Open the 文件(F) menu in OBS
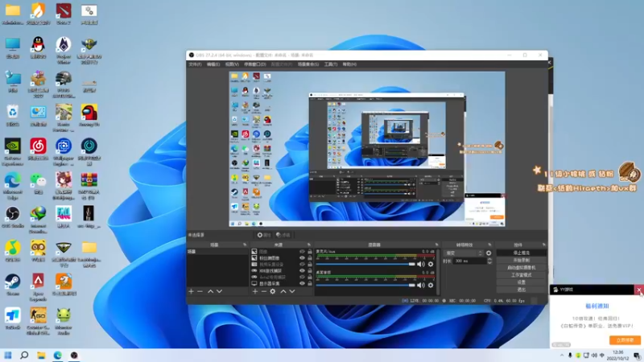This screenshot has width=644, height=362. tap(195, 64)
